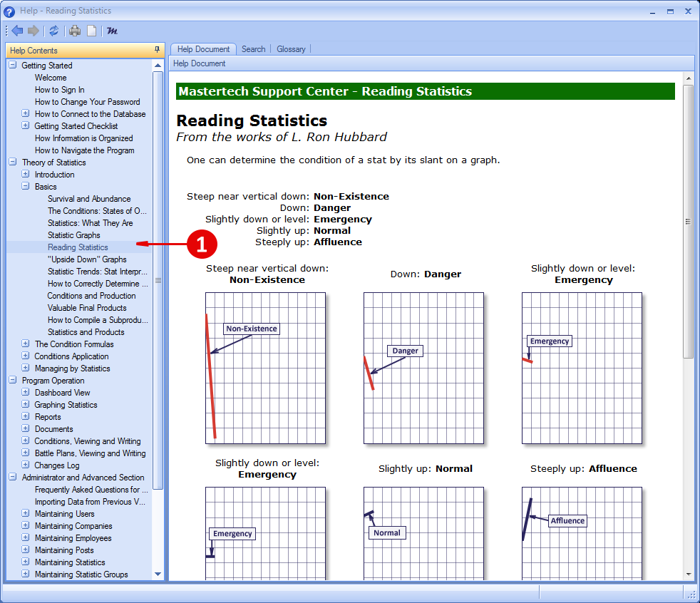
Task: Expand the Graphing Statistics node
Action: tap(26, 404)
